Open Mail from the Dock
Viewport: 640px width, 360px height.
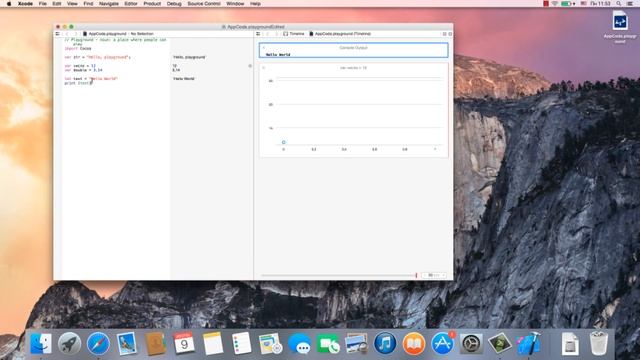[127, 343]
